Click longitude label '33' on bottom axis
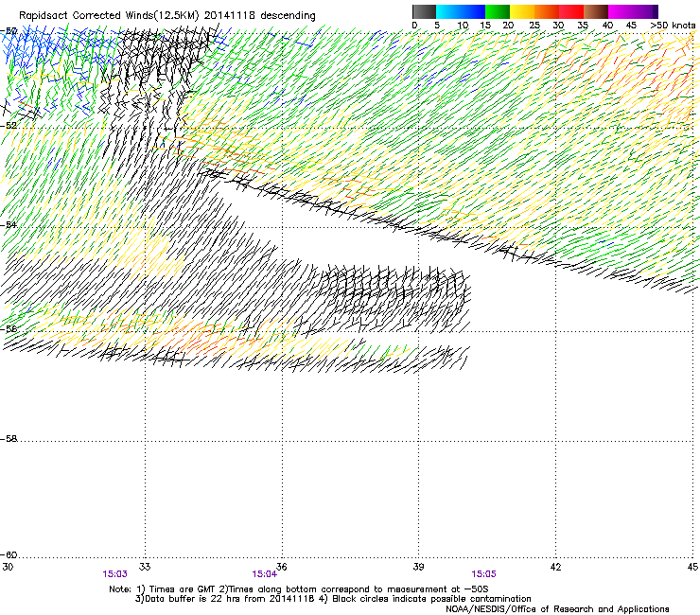Image resolution: width=700 pixels, height=615 pixels. (145, 567)
